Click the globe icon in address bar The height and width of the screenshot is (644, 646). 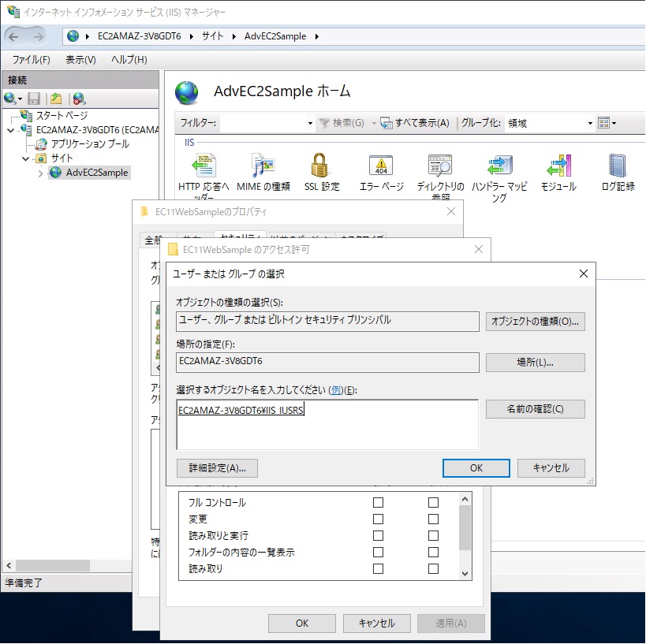coord(73,35)
